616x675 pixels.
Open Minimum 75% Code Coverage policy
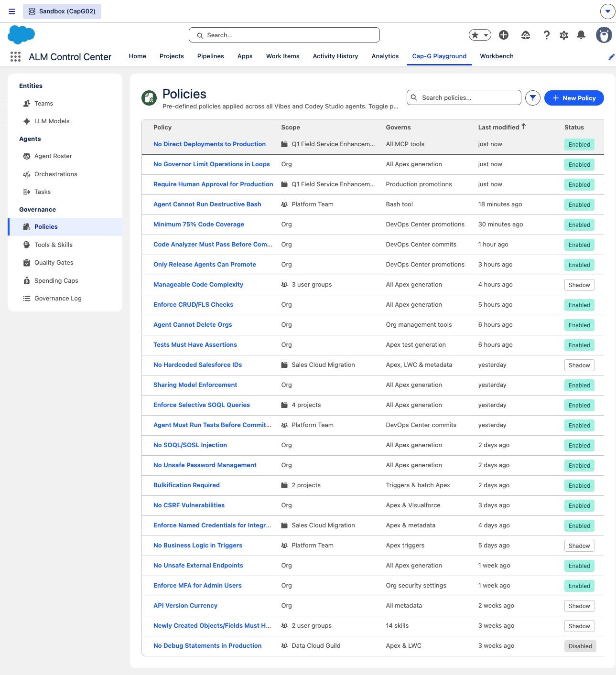pos(199,225)
